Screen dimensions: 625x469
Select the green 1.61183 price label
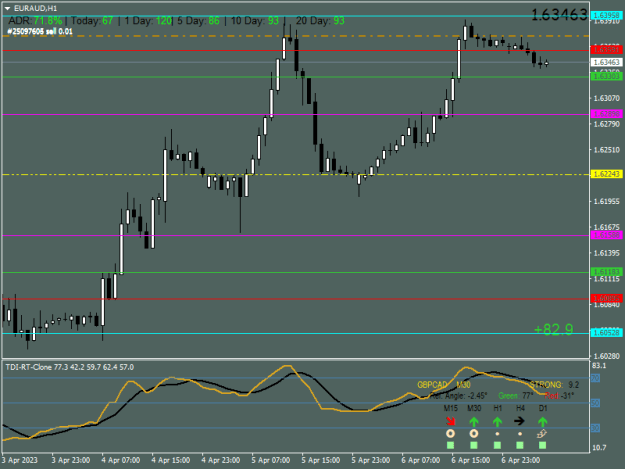pos(606,272)
